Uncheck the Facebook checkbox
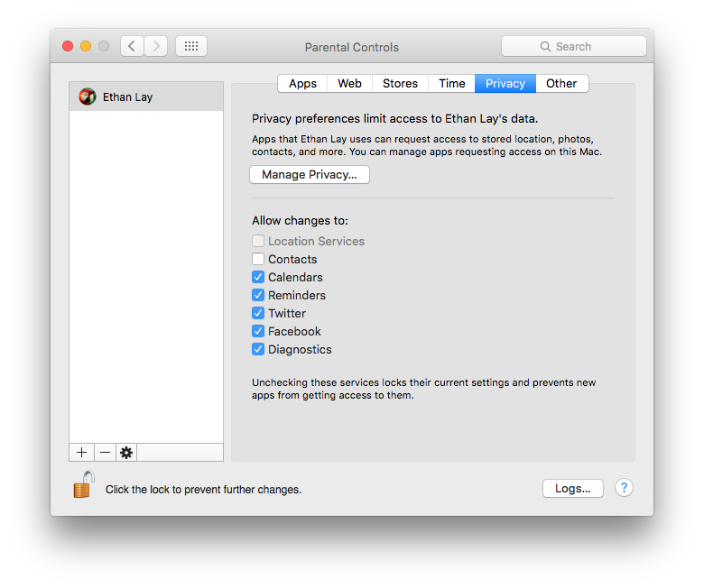Image resolution: width=704 pixels, height=588 pixels. pyautogui.click(x=258, y=332)
